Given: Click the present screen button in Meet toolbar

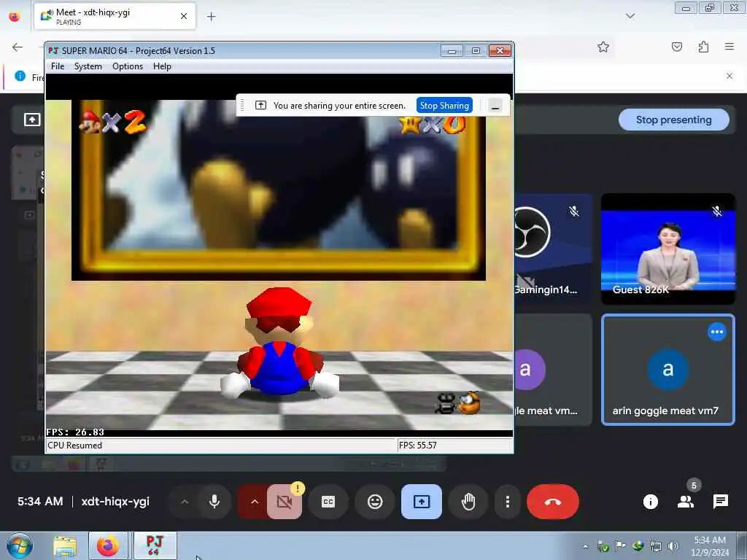Looking at the screenshot, I should 422,502.
